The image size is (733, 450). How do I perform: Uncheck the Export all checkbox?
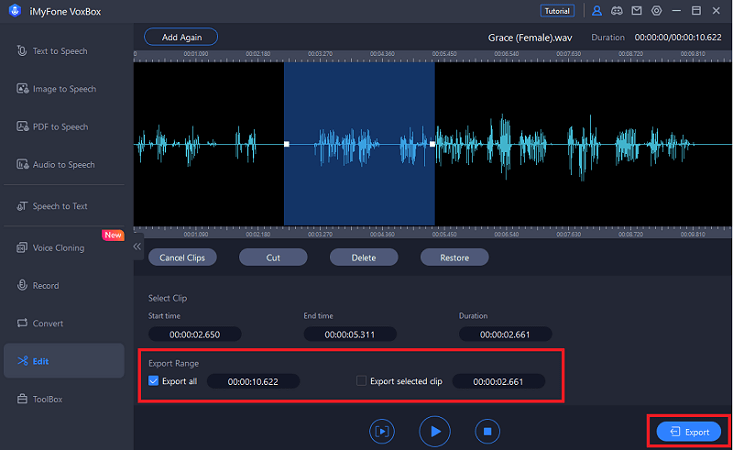[153, 381]
